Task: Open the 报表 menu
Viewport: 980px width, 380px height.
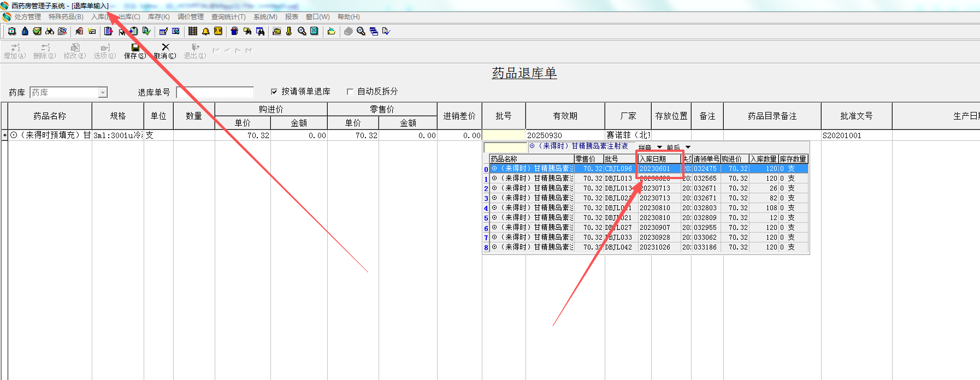Action: 292,17
